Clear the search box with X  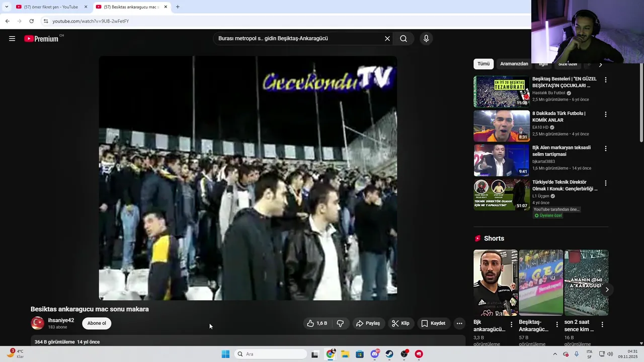pyautogui.click(x=387, y=39)
